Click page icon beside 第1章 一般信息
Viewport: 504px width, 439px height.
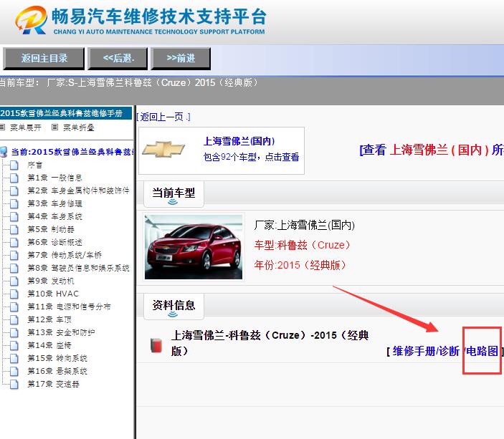point(14,178)
